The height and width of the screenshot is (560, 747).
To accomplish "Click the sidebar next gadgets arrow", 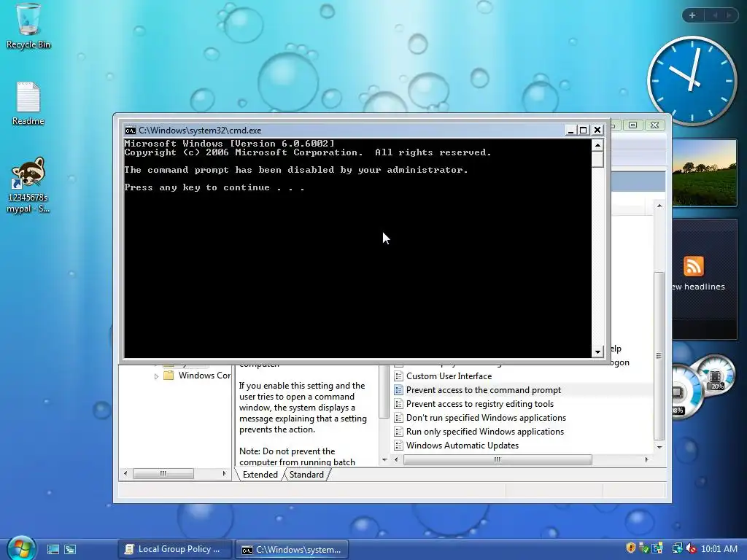I will click(729, 15).
